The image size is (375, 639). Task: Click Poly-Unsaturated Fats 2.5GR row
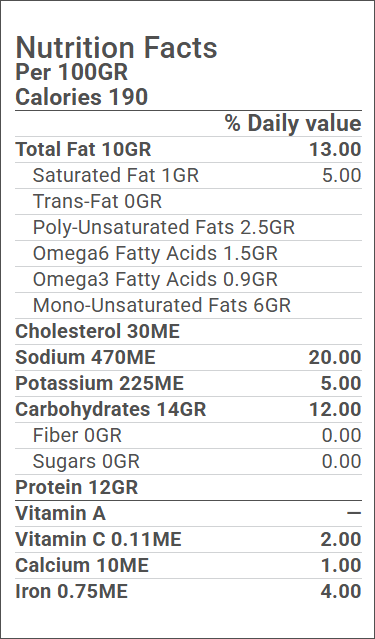[188, 227]
